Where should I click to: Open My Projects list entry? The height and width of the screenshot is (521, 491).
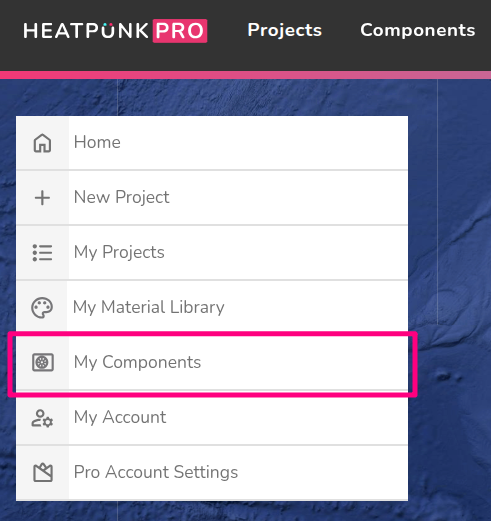click(x=212, y=253)
